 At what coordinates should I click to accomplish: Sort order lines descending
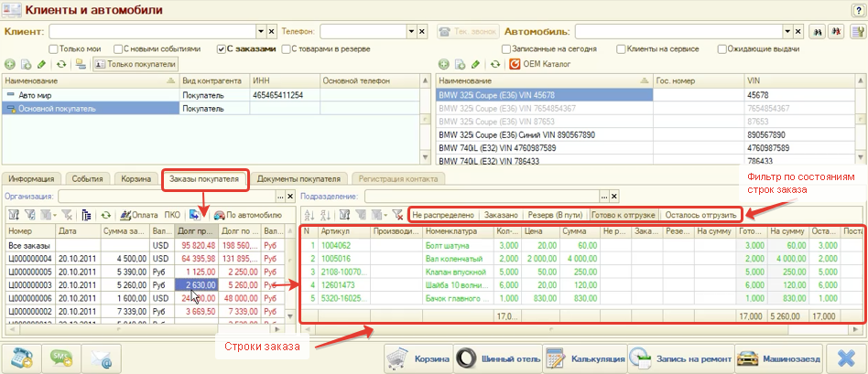pyautogui.click(x=325, y=215)
